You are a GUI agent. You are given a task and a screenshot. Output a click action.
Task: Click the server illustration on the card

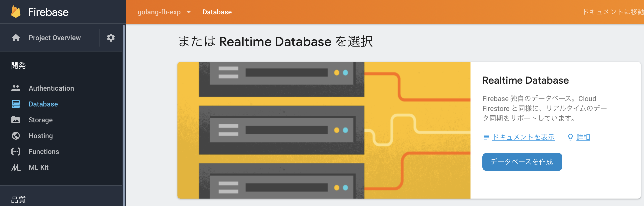click(324, 130)
